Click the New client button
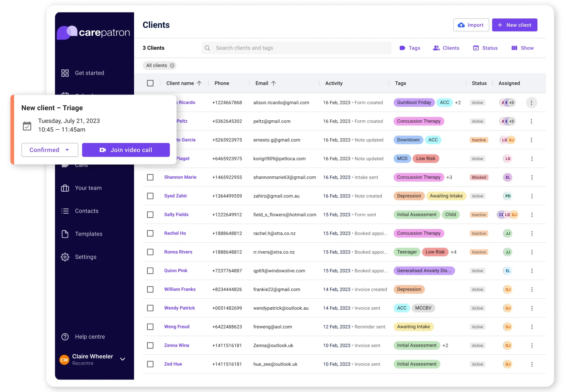 (x=515, y=25)
